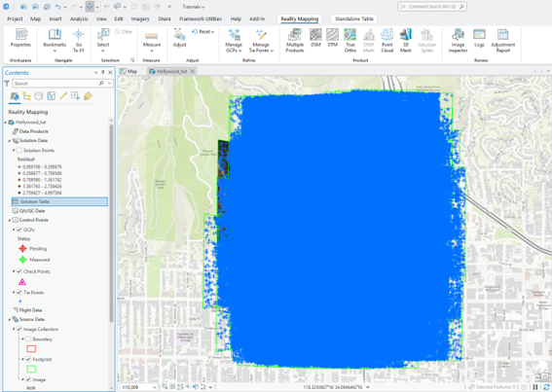Viewport: 552px width, 392px height.
Task: Click the red Boundary symbol swatch
Action: pyautogui.click(x=31, y=349)
